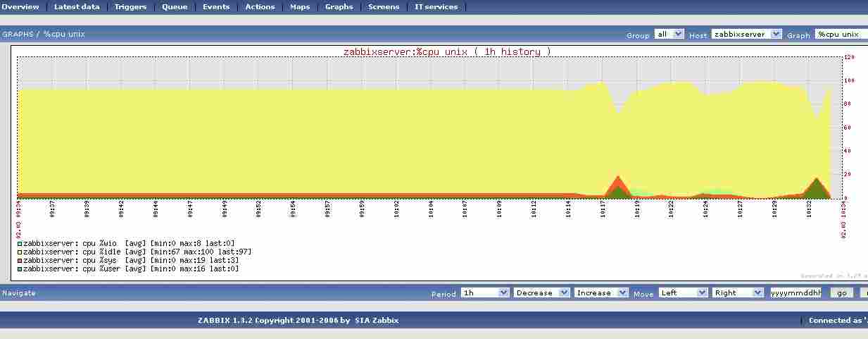
Task: Click the 'Connected as' status text
Action: click(x=838, y=321)
